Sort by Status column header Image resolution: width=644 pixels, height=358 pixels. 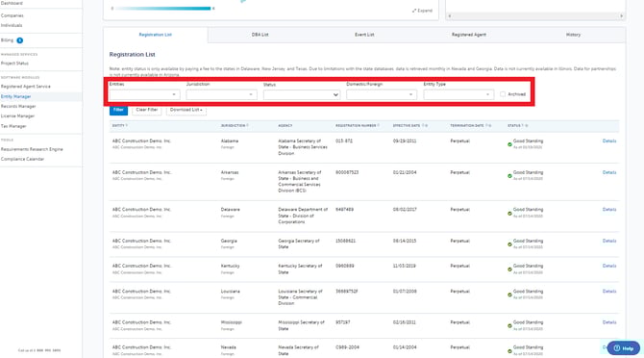[x=517, y=125]
